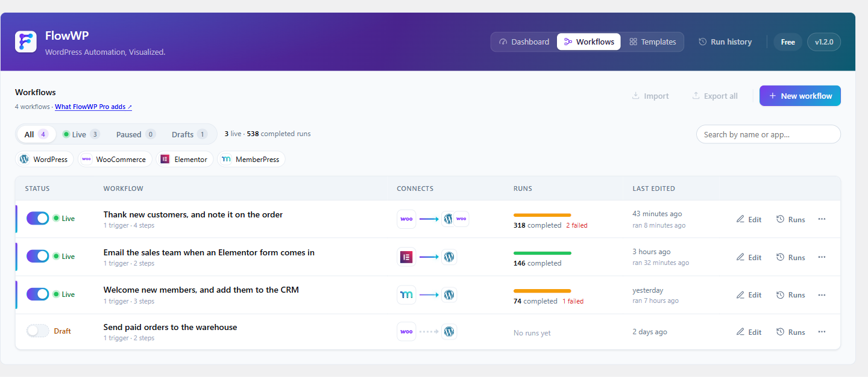Click the orange runs bar for 74 completed
868x377 pixels.
pyautogui.click(x=542, y=291)
